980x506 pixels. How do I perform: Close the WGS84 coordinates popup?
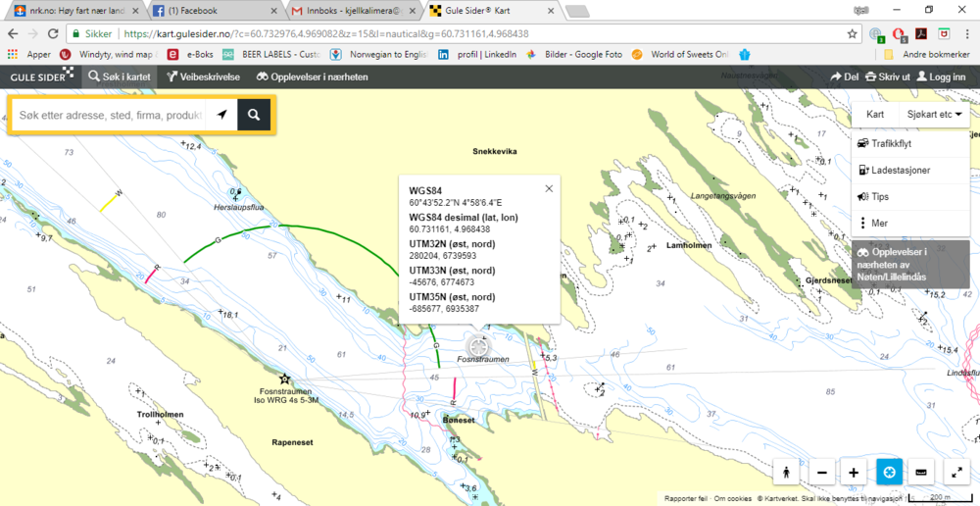[549, 188]
